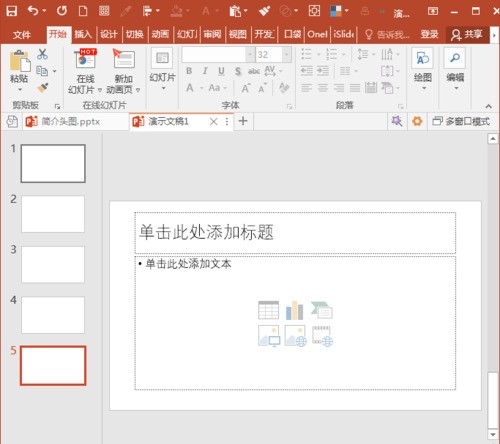This screenshot has width=500, height=444.
Task: Click the 新加动画页 icon
Action: (x=124, y=59)
